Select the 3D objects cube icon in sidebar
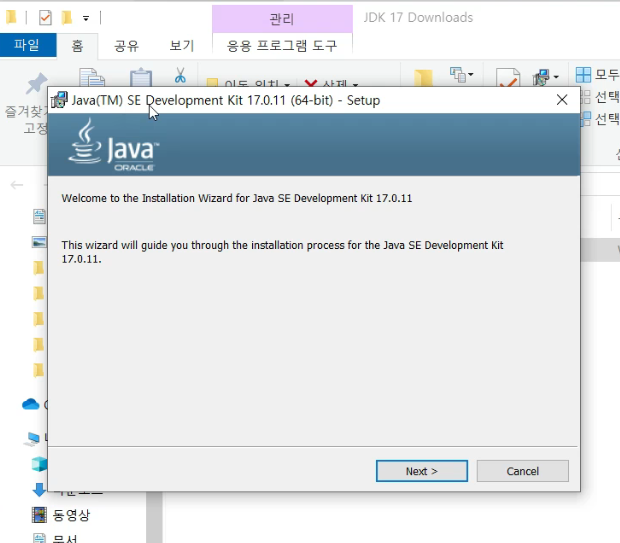The height and width of the screenshot is (543, 620). click(39, 464)
